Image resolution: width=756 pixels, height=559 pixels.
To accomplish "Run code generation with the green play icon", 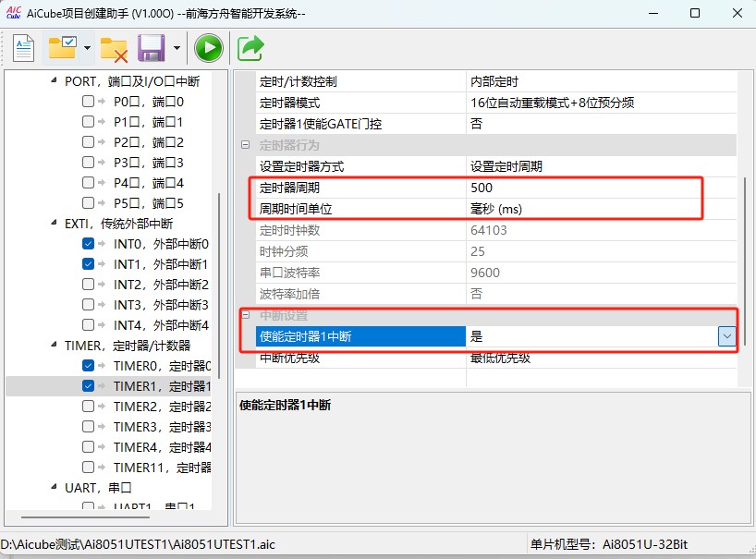I will point(208,48).
